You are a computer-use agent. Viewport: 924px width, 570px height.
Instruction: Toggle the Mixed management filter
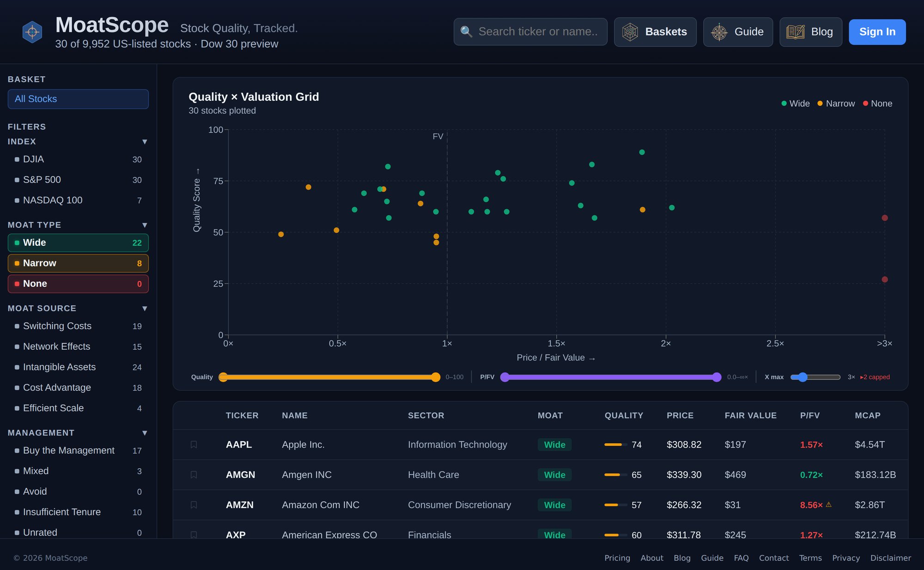(78, 471)
